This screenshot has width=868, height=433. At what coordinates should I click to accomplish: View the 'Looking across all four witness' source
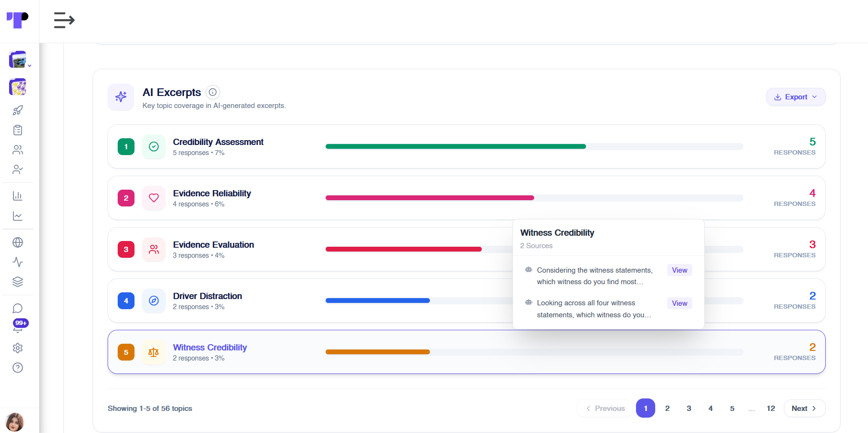(x=679, y=303)
